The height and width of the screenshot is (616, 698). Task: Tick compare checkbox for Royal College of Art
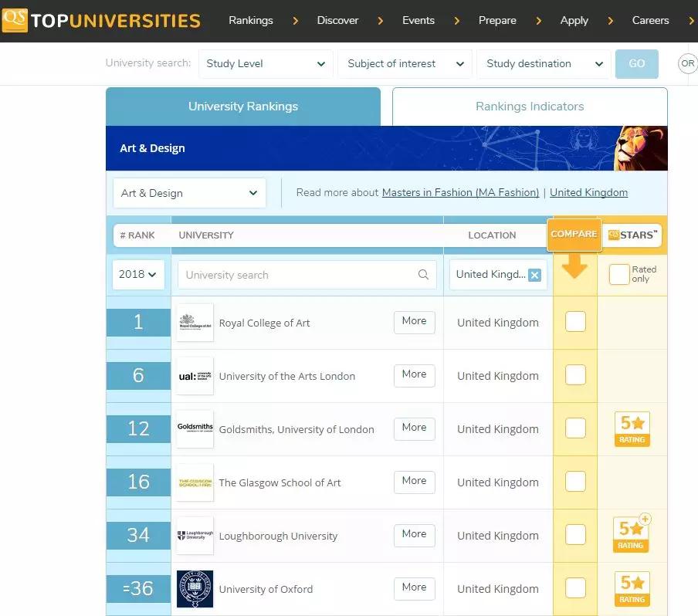pos(575,321)
